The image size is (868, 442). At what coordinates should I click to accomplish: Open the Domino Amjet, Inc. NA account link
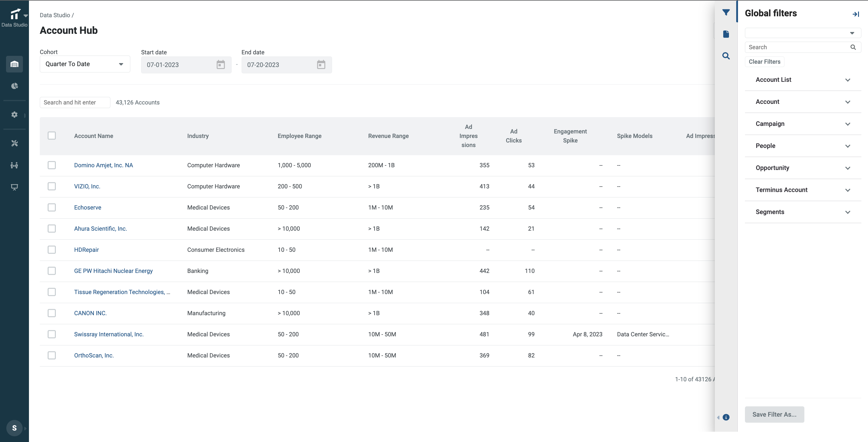(103, 165)
